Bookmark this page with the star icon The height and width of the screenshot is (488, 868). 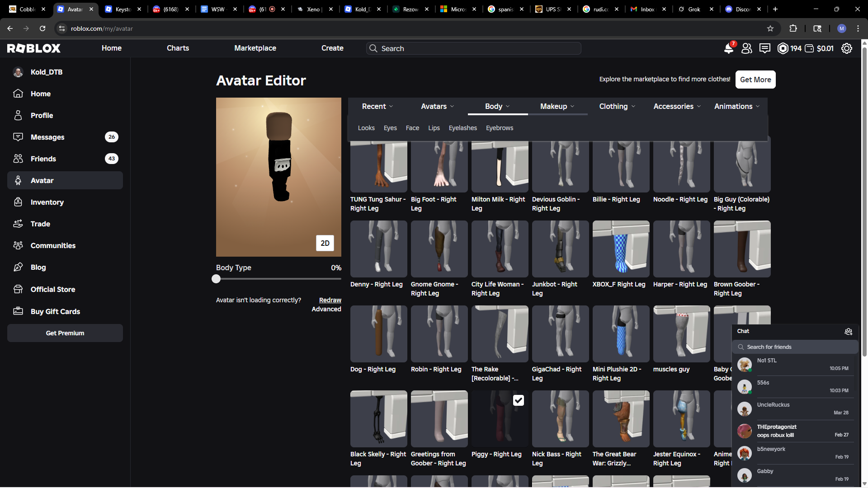[x=770, y=28]
